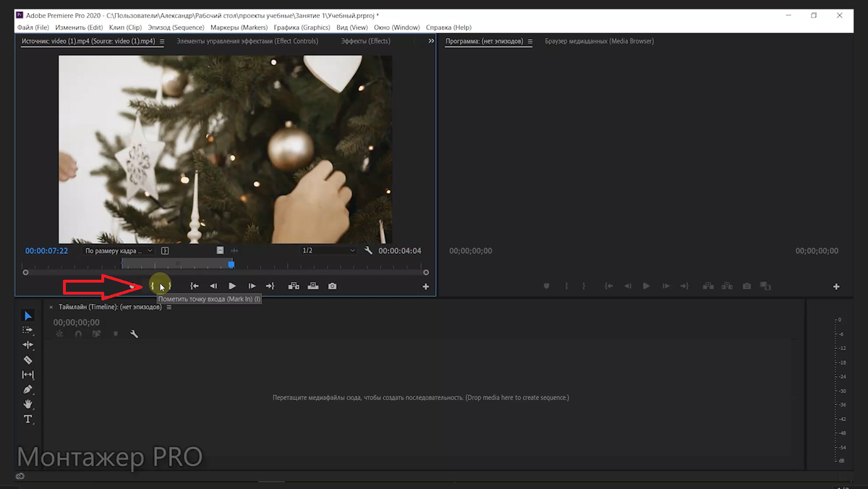Step forward one frame in Source monitor

pos(252,286)
